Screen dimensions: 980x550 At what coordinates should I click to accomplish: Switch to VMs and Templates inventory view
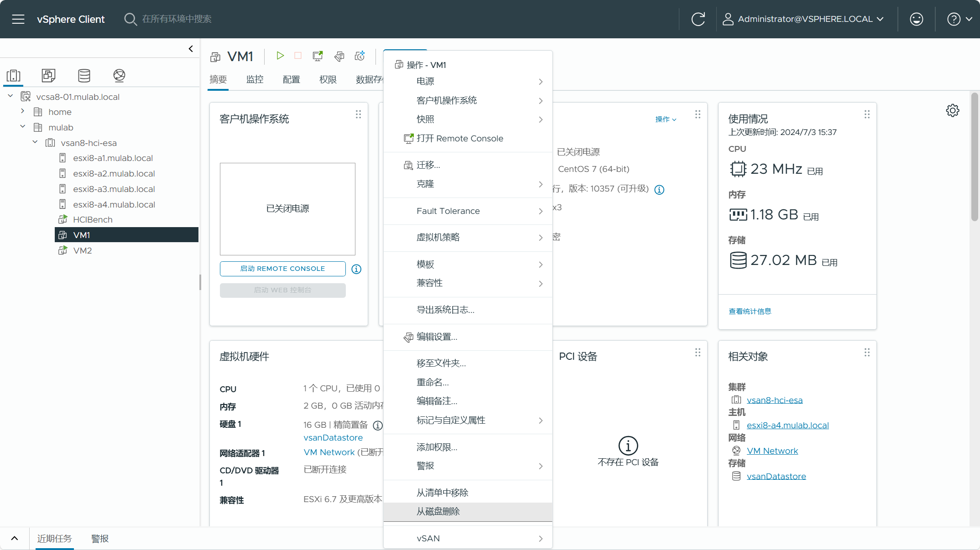click(x=48, y=75)
